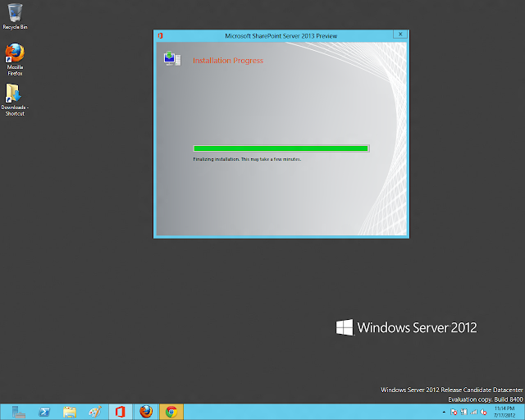The width and height of the screenshot is (525, 420).
Task: Open File Explorer from the taskbar
Action: click(x=70, y=412)
